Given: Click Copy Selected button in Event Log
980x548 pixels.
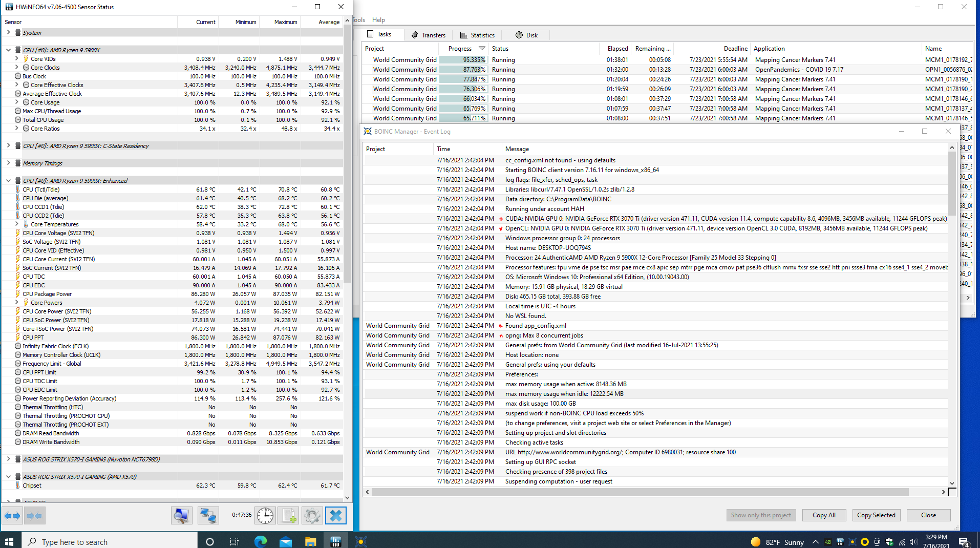Looking at the screenshot, I should pyautogui.click(x=876, y=515).
